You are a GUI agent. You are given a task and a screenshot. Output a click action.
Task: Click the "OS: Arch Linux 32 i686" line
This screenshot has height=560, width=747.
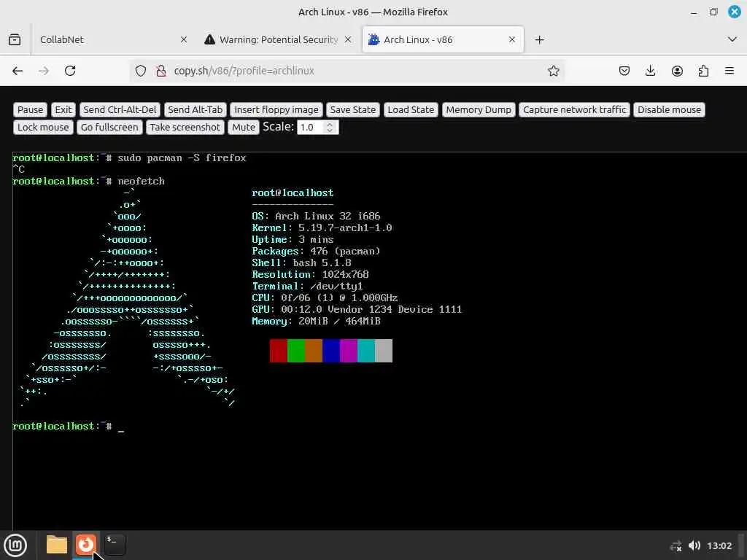316,216
